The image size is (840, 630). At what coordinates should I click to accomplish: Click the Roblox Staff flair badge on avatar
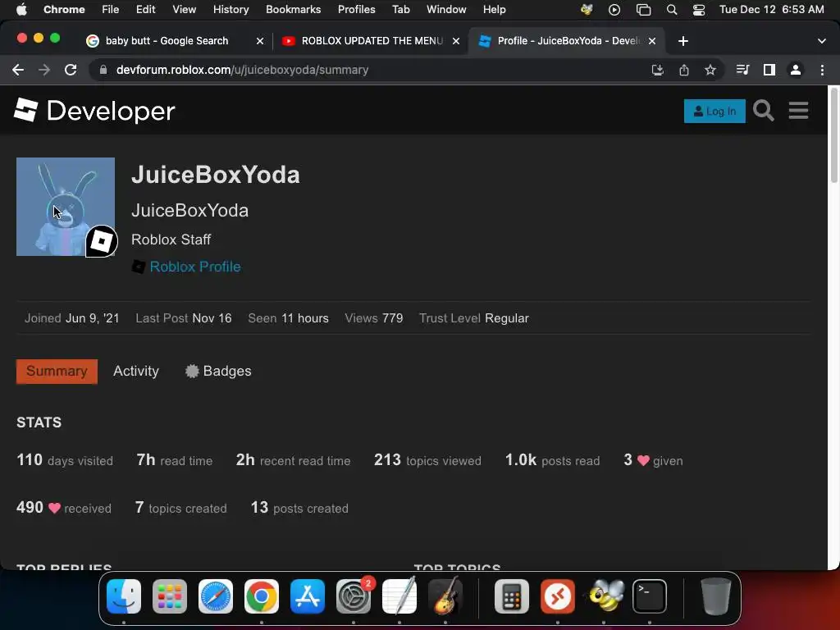click(102, 241)
